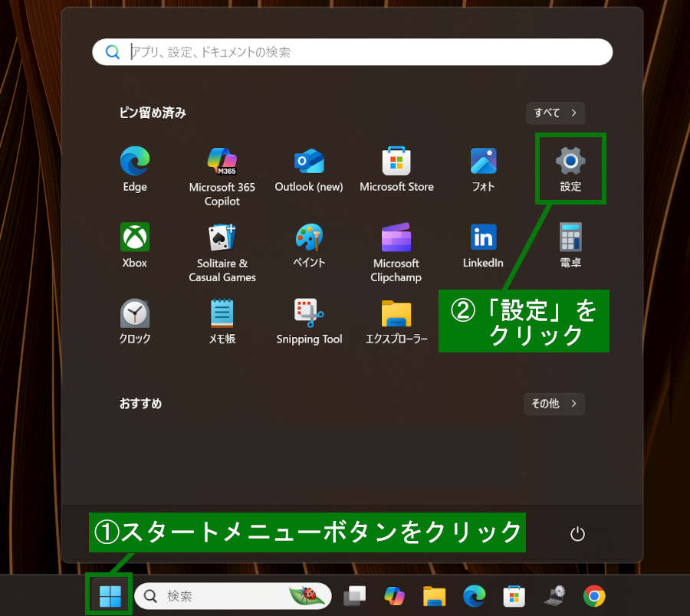The image size is (690, 616).
Task: Open エクスプローラー in pinned apps
Action: (396, 322)
